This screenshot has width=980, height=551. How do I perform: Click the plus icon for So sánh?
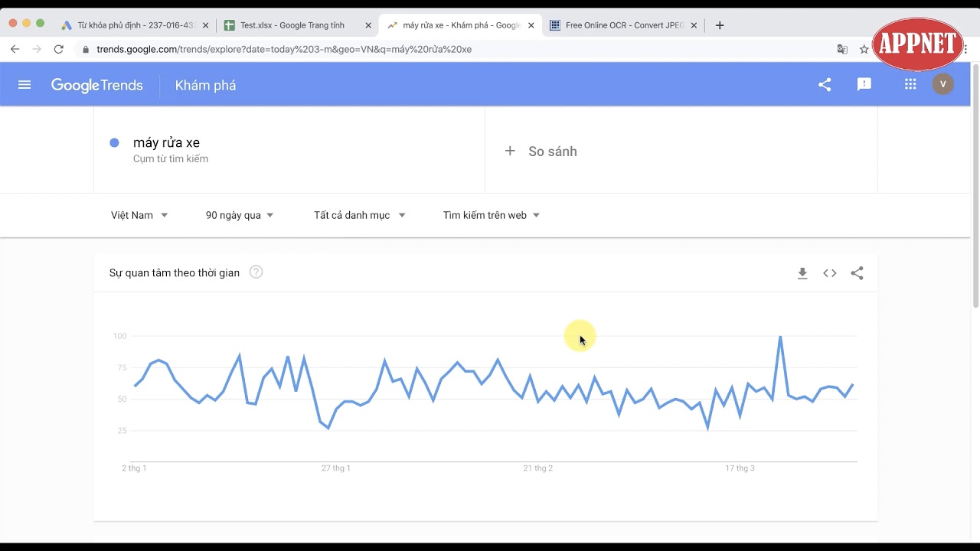(510, 152)
